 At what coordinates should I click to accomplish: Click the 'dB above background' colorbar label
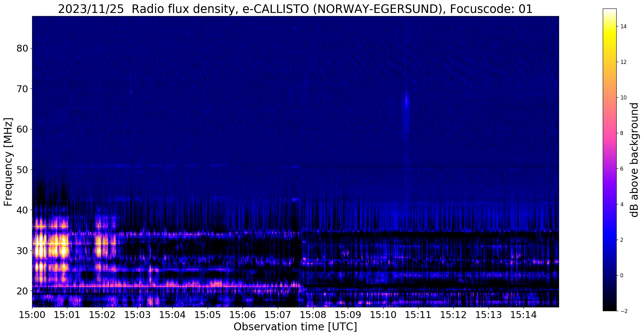635,160
